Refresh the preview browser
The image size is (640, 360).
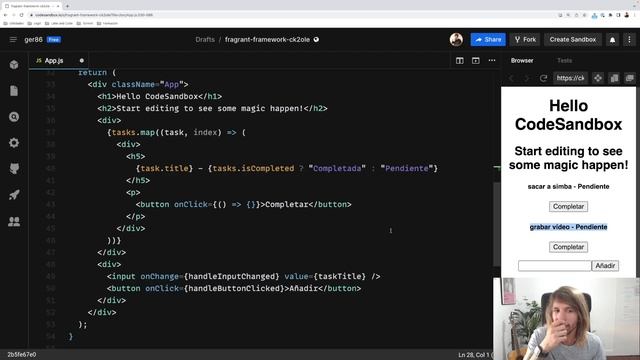543,78
